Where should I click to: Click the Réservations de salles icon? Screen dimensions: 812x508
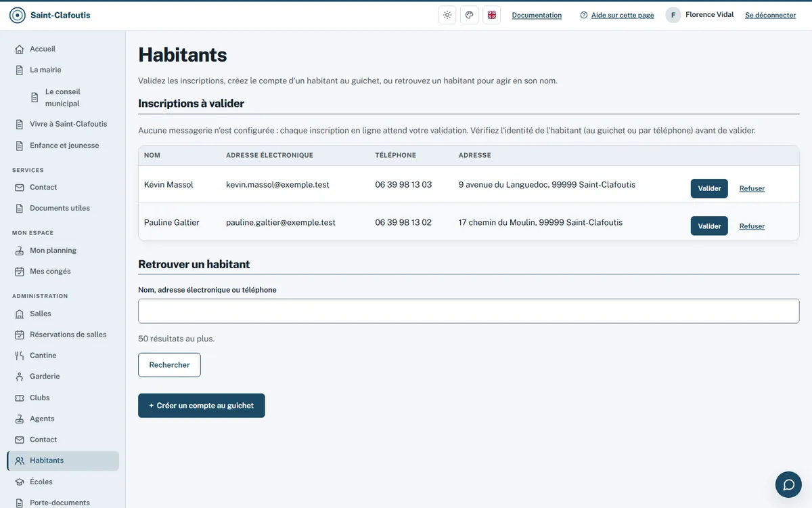pos(20,335)
